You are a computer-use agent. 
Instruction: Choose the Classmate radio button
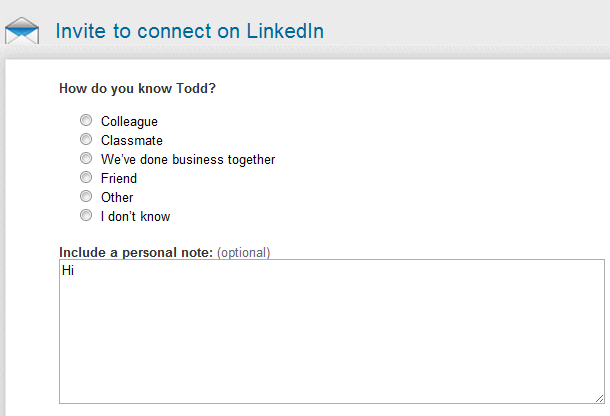[x=86, y=140]
